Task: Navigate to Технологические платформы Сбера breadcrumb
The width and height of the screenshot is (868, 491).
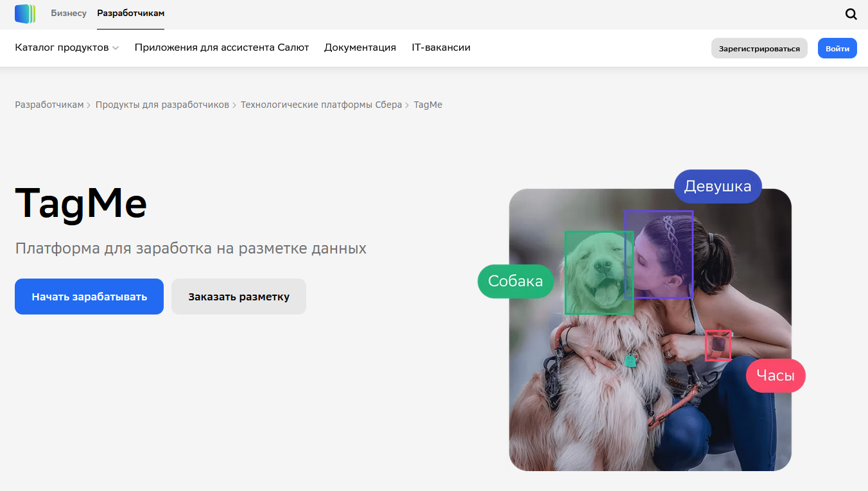Action: [321, 105]
